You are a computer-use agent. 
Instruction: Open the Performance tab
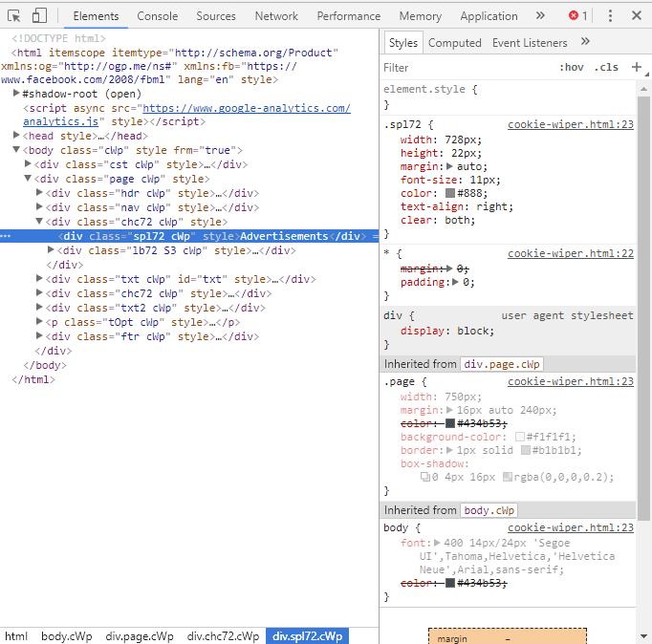(348, 16)
